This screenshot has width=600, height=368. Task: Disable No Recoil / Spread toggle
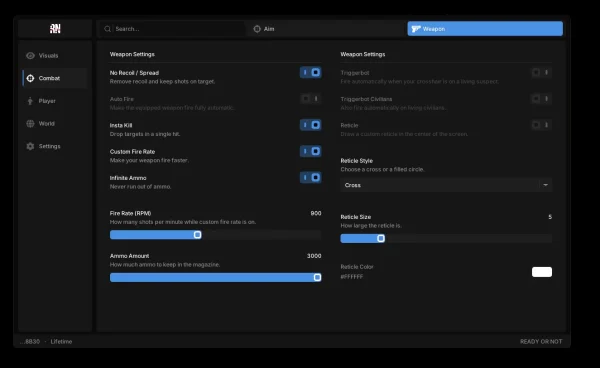point(310,72)
